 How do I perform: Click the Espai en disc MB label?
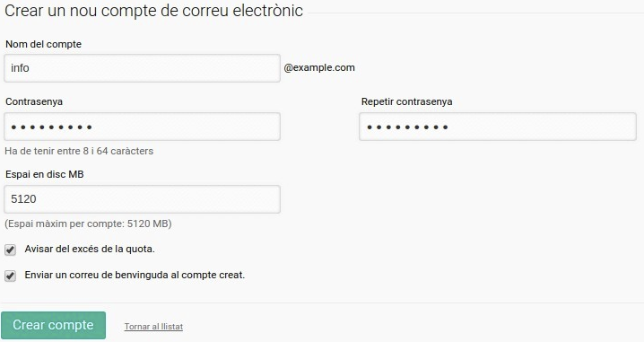point(44,174)
